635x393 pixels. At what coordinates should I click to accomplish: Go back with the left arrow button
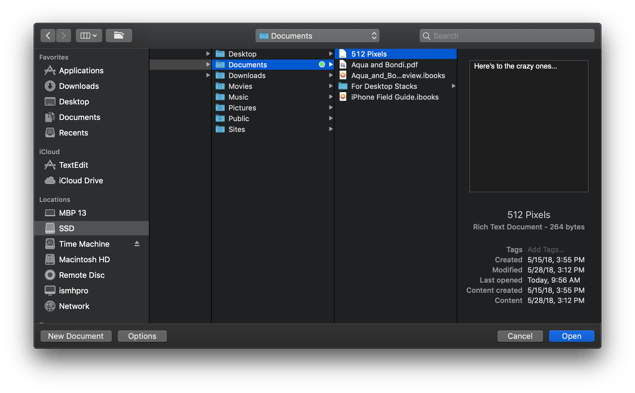pyautogui.click(x=48, y=36)
